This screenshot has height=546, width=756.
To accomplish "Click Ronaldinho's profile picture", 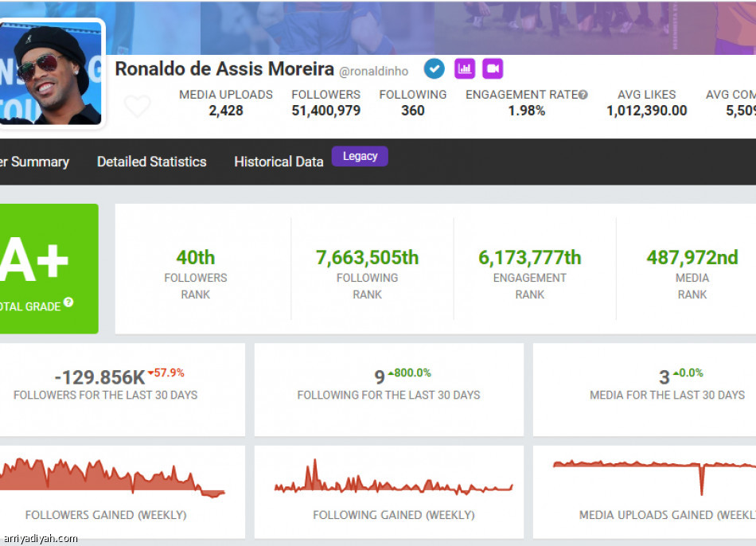I will pyautogui.click(x=53, y=73).
